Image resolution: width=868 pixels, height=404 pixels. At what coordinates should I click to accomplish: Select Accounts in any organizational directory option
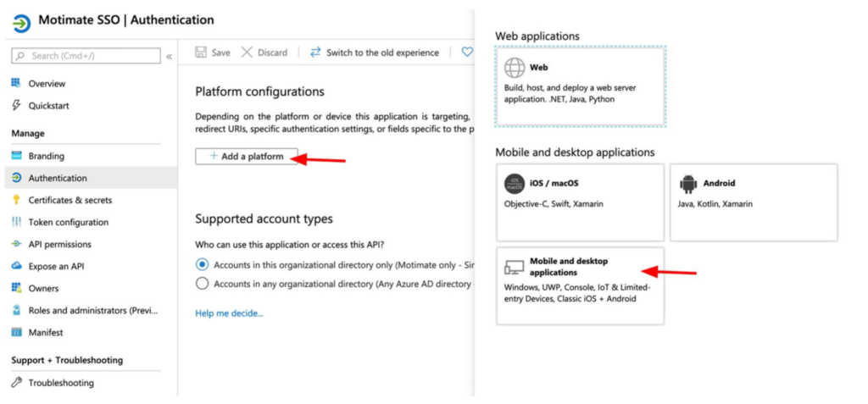coord(202,285)
